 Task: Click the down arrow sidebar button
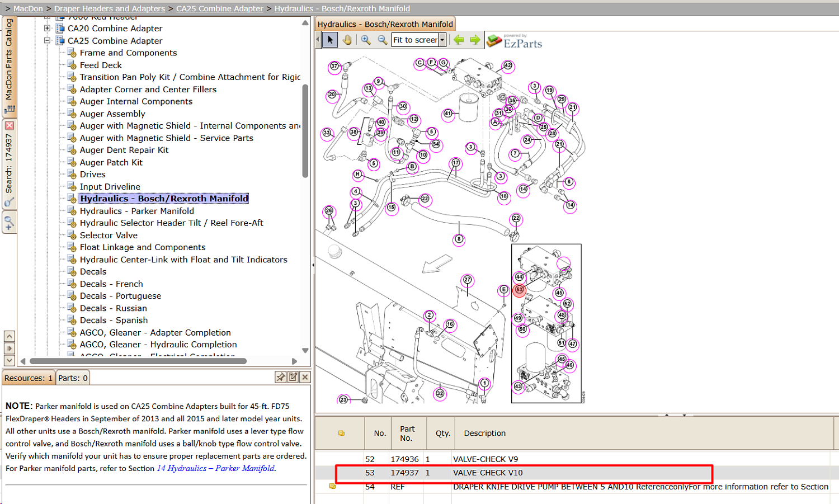(x=10, y=361)
